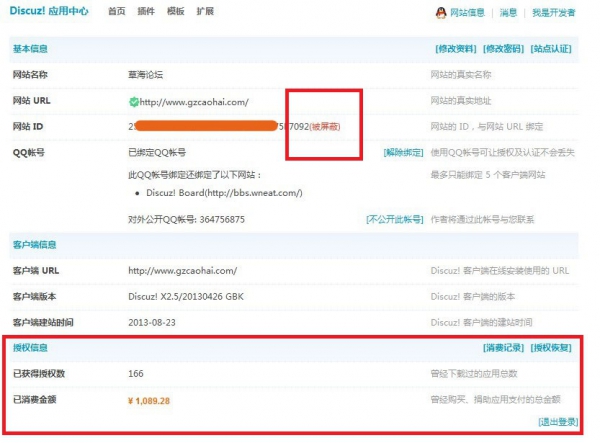Open the Discuz! 应用中心 logo link
Viewport: 600px width, 443px height.
tap(49, 11)
